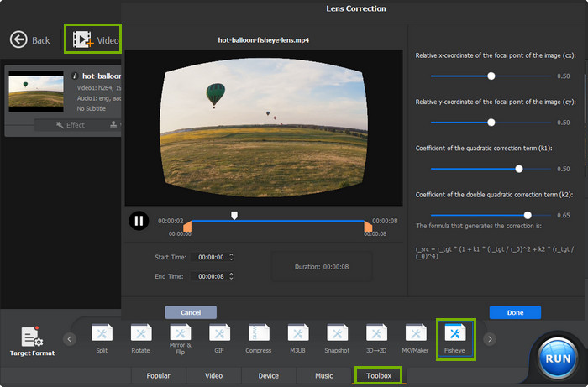588x387 pixels.
Task: Adjust Start Time stepper arrows
Action: (231, 257)
